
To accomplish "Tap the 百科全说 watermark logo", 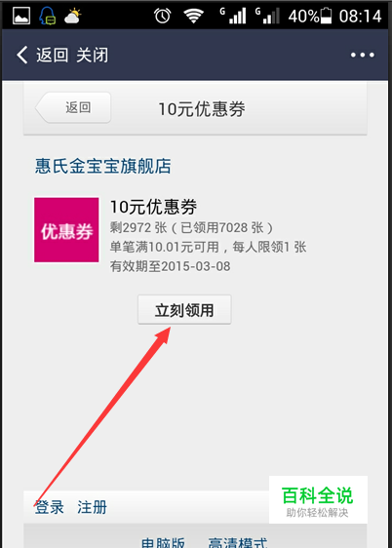I will point(318,500).
